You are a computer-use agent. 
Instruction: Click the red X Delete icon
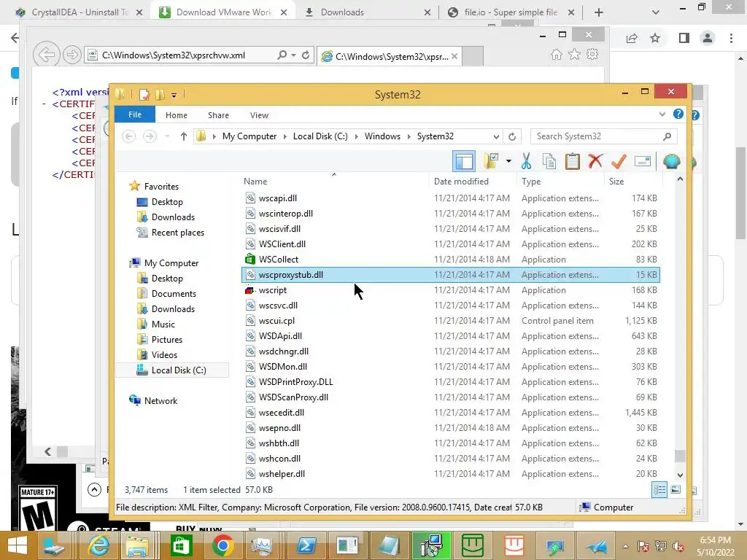[x=595, y=161]
